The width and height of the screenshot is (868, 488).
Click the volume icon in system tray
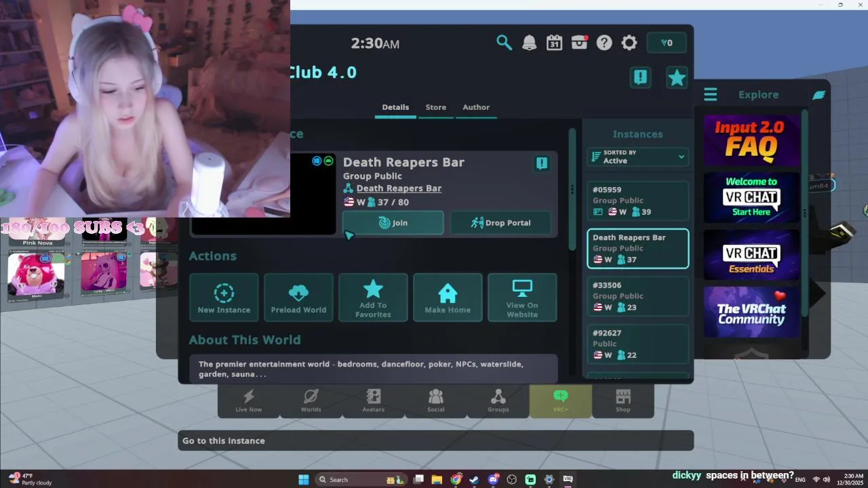(827, 480)
